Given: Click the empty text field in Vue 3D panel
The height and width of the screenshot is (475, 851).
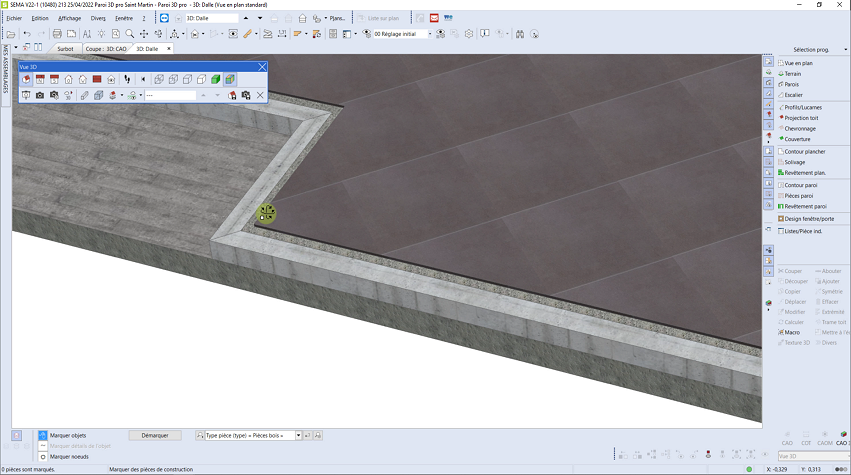Looking at the screenshot, I should [x=169, y=95].
